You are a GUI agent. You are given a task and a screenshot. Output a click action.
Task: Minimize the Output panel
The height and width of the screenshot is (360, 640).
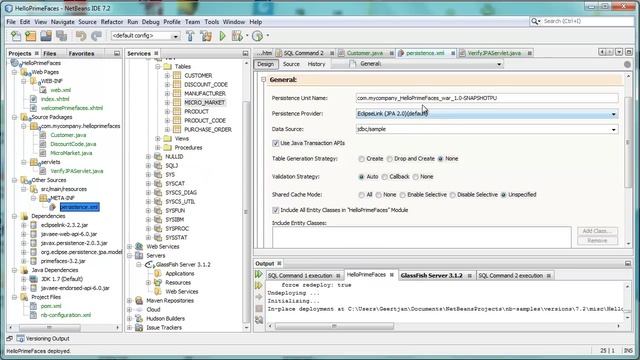(628, 263)
